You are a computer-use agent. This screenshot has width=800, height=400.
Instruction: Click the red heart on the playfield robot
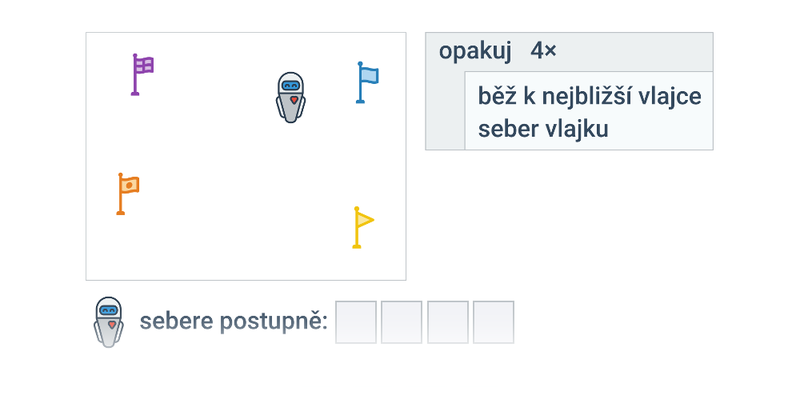tap(294, 99)
